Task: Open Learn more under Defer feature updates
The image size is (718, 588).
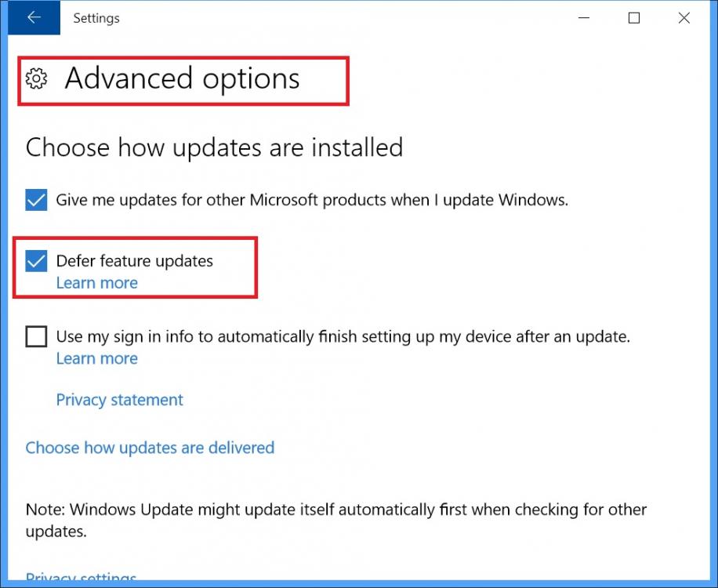Action: coord(96,283)
